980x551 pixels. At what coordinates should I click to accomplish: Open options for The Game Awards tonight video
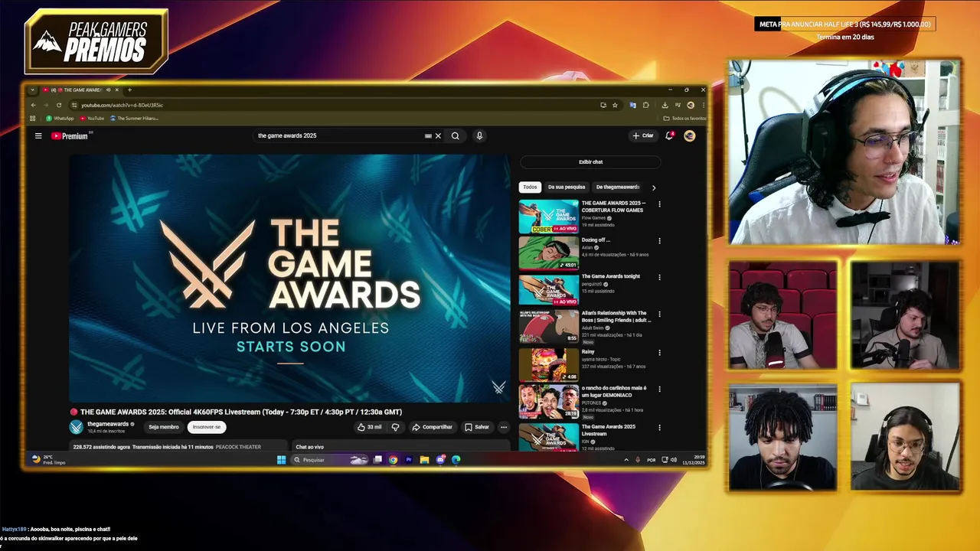659,277
